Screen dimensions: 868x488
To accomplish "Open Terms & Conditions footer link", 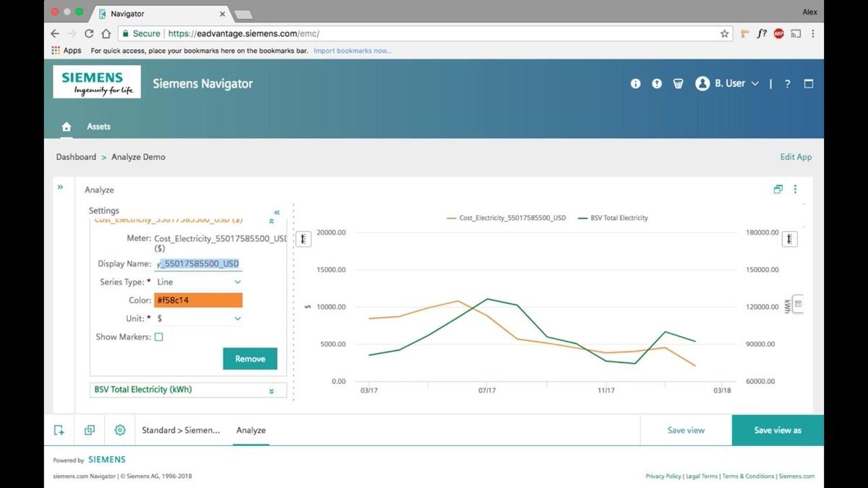I will coord(749,476).
